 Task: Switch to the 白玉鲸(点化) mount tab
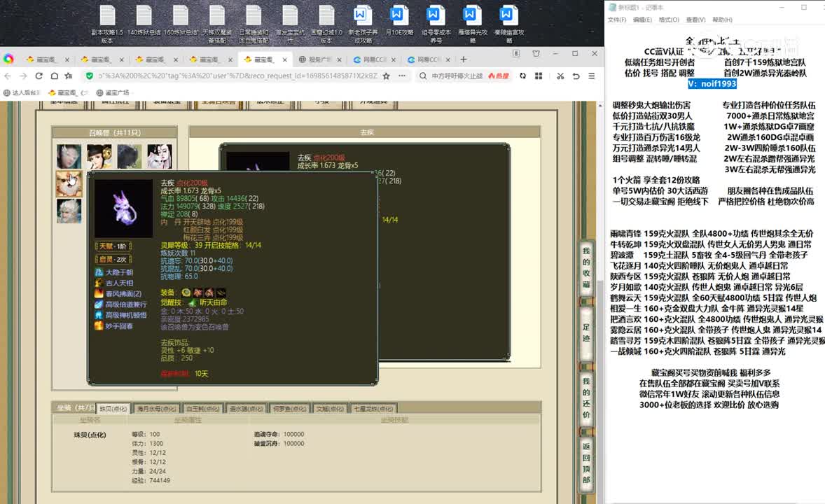click(203, 409)
